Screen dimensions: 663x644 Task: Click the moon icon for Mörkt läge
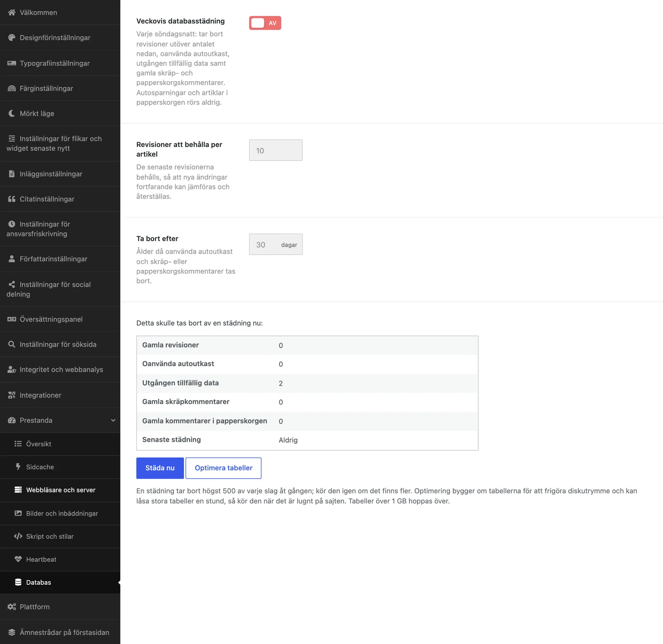tap(12, 114)
